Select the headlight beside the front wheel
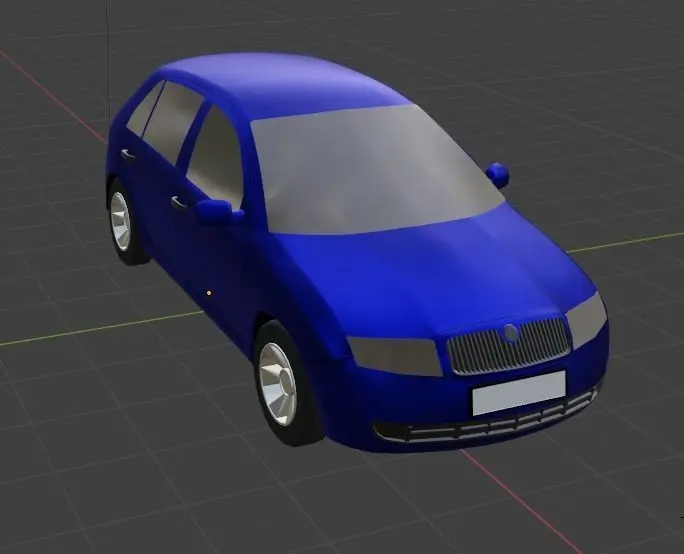684x554 pixels. [x=395, y=356]
